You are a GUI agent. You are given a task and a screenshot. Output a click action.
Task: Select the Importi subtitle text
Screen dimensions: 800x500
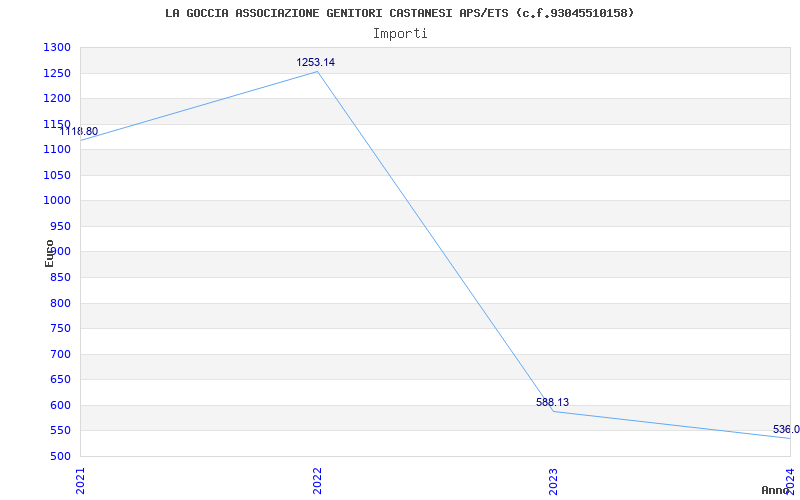point(400,34)
